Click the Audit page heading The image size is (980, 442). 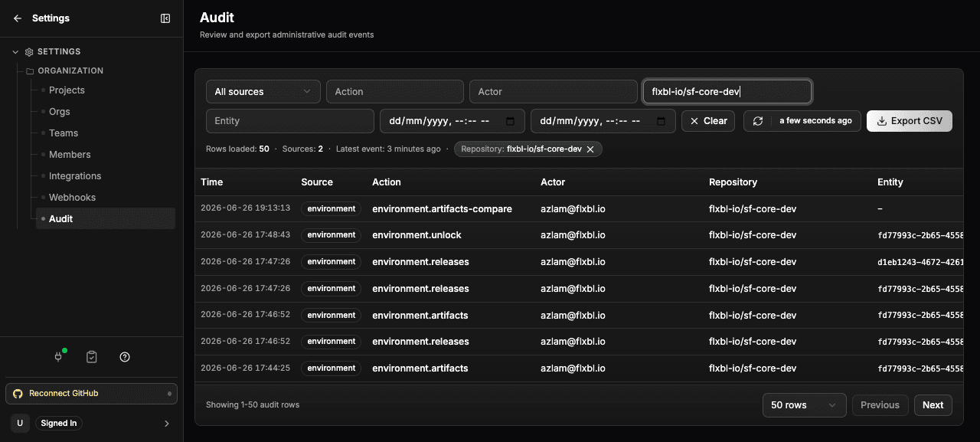(x=217, y=18)
